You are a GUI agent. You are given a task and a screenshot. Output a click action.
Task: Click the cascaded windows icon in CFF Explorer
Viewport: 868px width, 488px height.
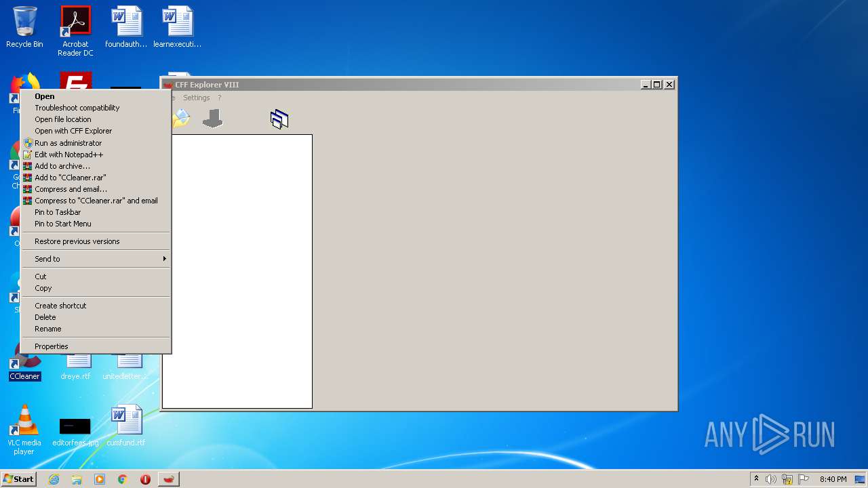(x=279, y=119)
